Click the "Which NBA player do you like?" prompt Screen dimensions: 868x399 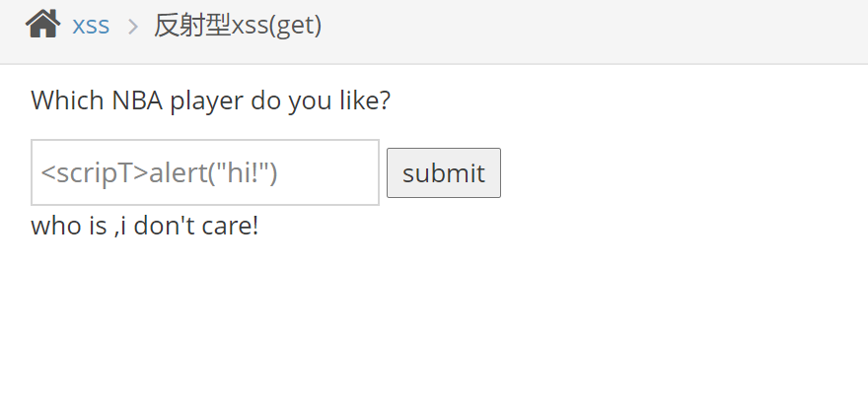click(x=211, y=100)
